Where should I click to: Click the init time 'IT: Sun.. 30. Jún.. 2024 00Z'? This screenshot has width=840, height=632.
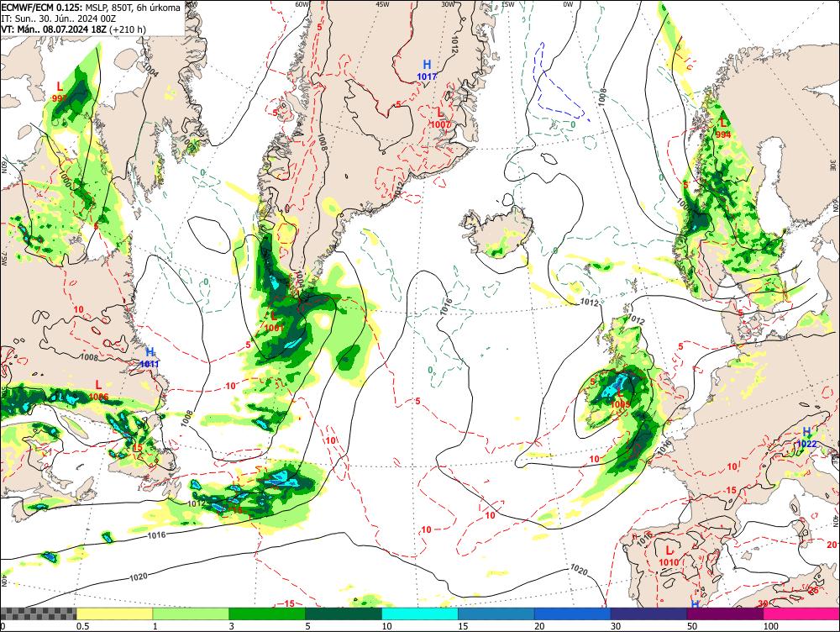[x=59, y=18]
